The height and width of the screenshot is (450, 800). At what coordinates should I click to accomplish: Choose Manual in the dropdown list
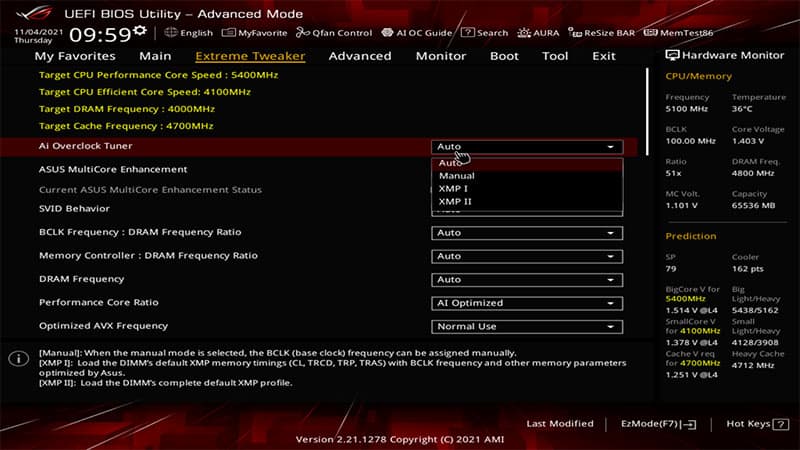click(x=527, y=176)
